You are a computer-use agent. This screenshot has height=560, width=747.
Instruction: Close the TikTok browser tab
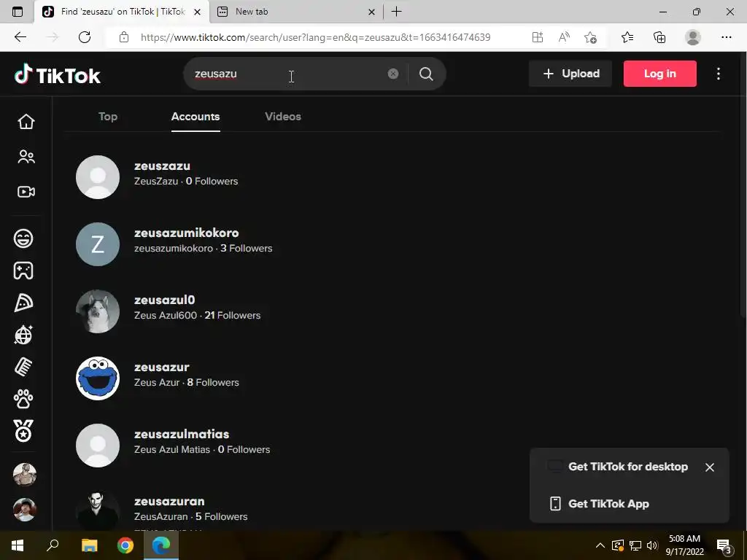[x=197, y=12]
